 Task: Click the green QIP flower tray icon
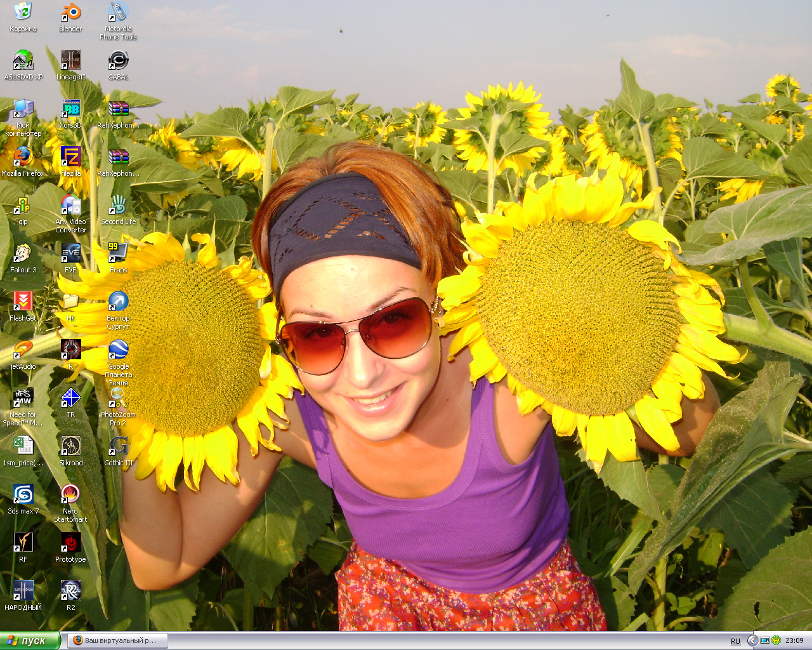click(x=776, y=640)
